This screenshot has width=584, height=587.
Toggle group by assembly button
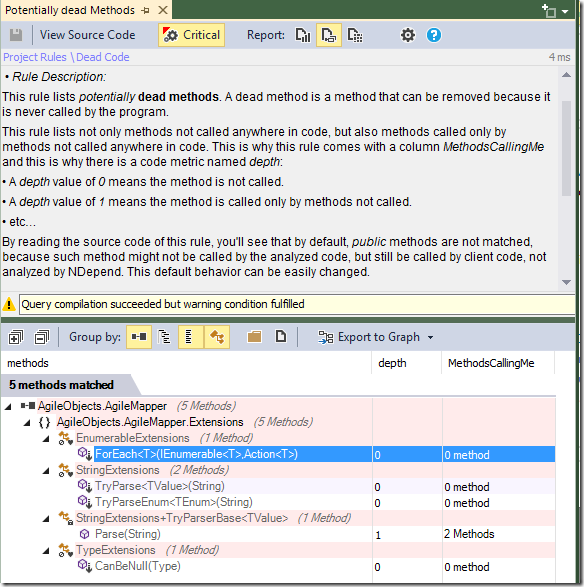pos(139,337)
